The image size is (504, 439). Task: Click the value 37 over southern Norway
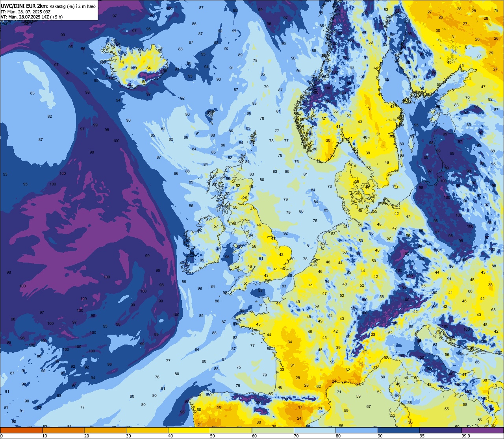[324, 119]
